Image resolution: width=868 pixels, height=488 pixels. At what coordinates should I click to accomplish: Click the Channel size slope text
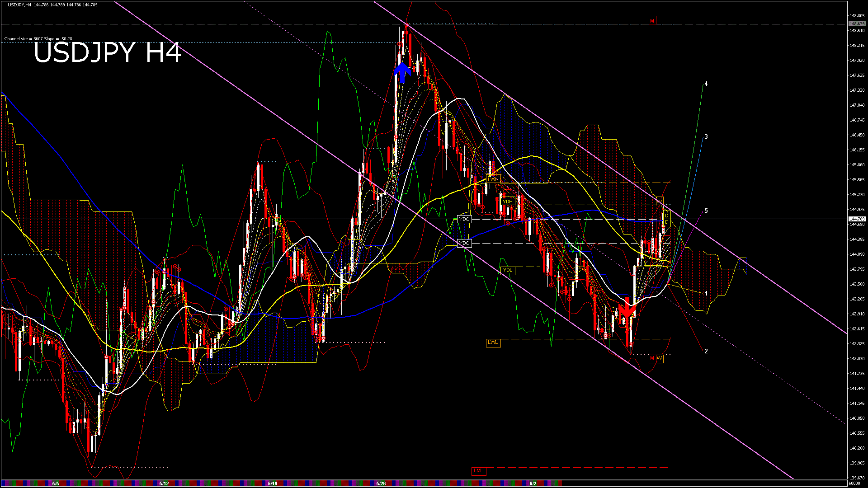click(38, 39)
